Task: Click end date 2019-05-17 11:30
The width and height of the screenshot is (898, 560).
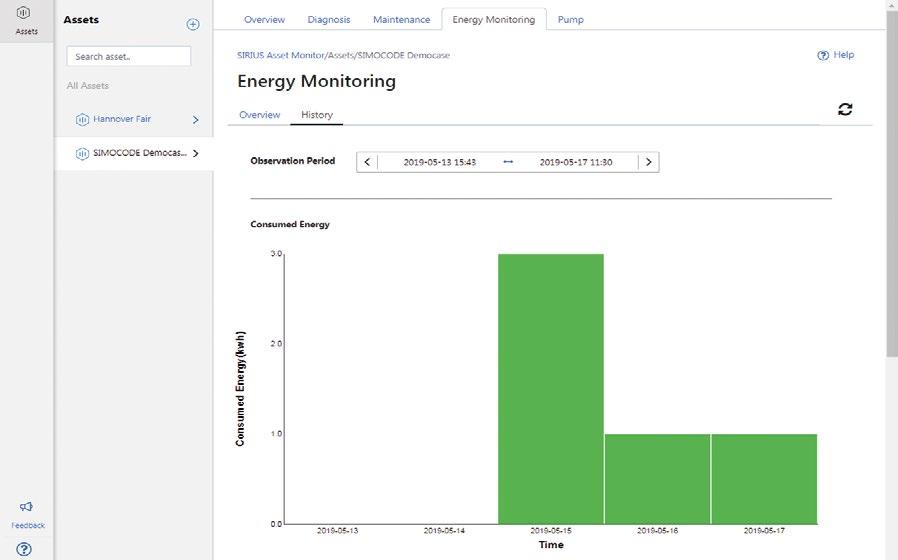Action: [576, 162]
